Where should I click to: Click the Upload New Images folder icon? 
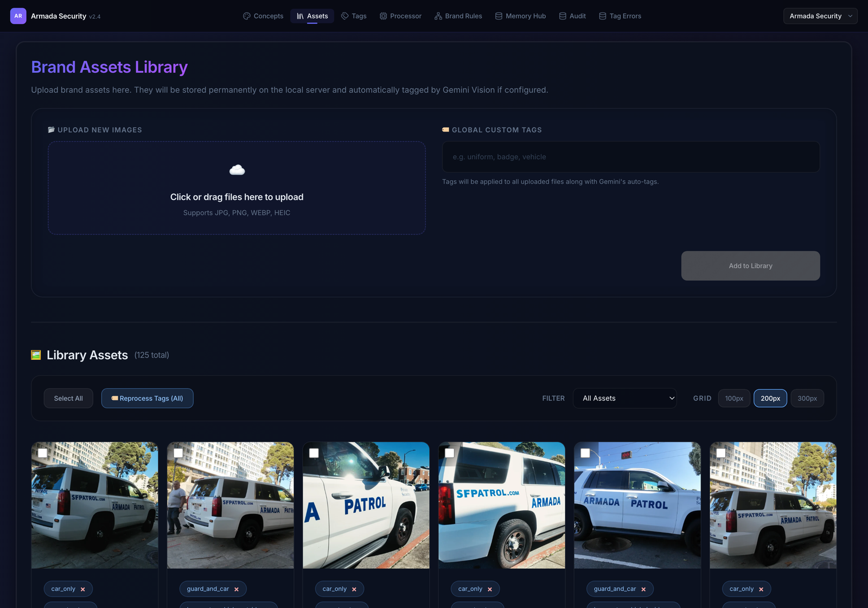click(52, 130)
